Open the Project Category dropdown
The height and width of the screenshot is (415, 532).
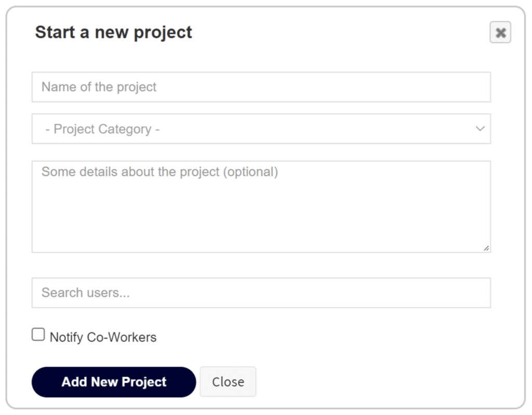pyautogui.click(x=261, y=129)
